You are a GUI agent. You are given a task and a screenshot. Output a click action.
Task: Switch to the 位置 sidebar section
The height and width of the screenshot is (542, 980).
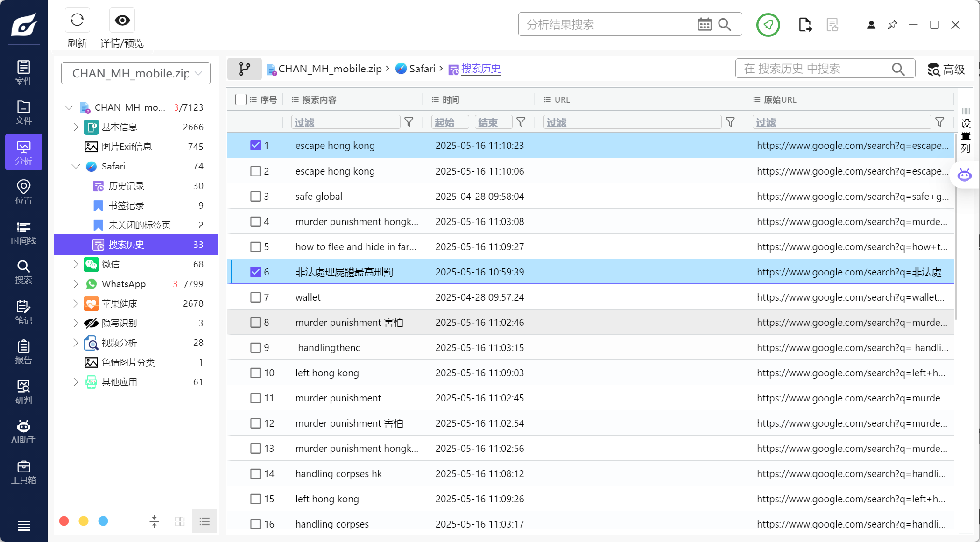click(23, 192)
